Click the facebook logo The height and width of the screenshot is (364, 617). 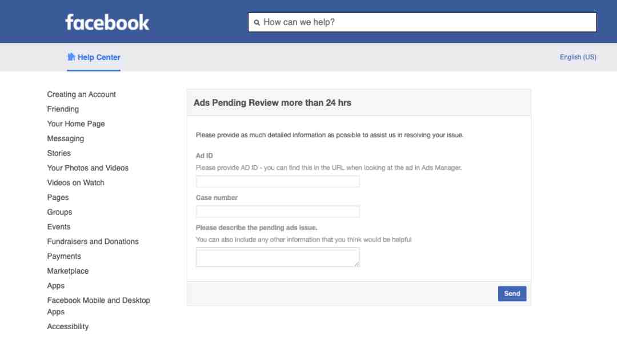click(x=107, y=22)
